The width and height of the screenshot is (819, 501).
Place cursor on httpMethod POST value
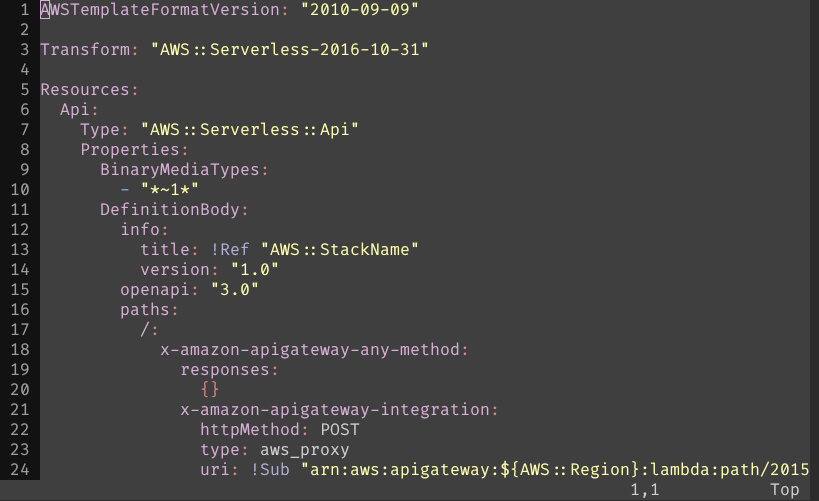340,429
